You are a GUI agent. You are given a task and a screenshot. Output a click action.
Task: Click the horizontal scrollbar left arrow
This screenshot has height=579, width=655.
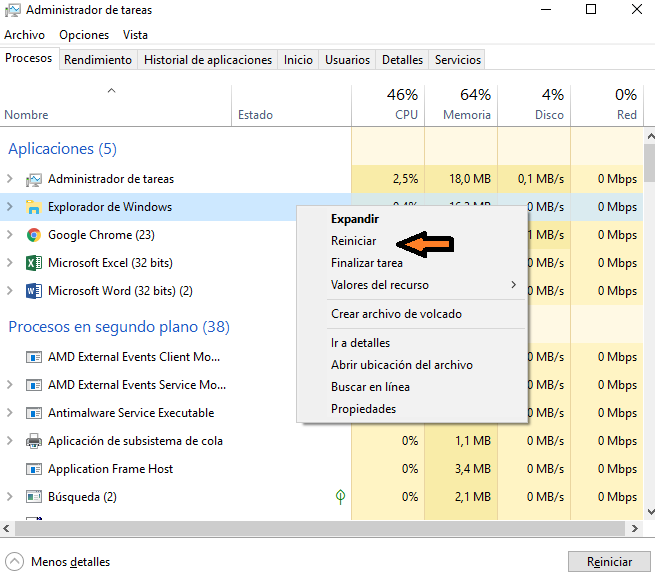pyautogui.click(x=6, y=528)
